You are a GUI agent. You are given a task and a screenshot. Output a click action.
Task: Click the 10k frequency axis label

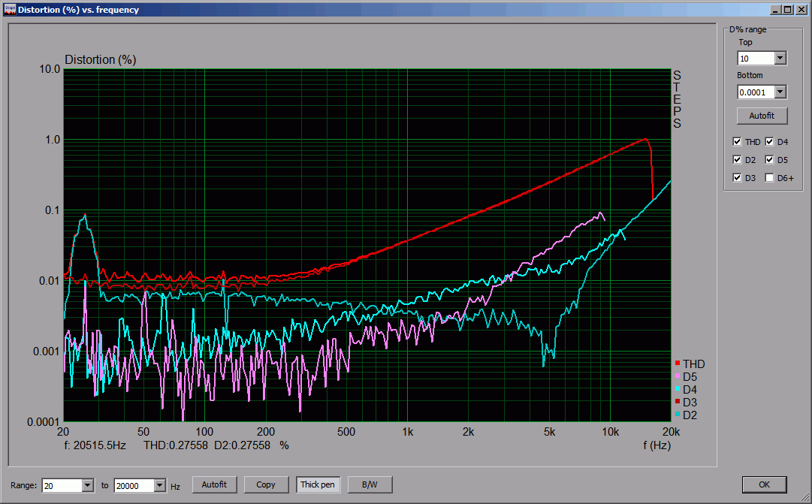tap(610, 432)
